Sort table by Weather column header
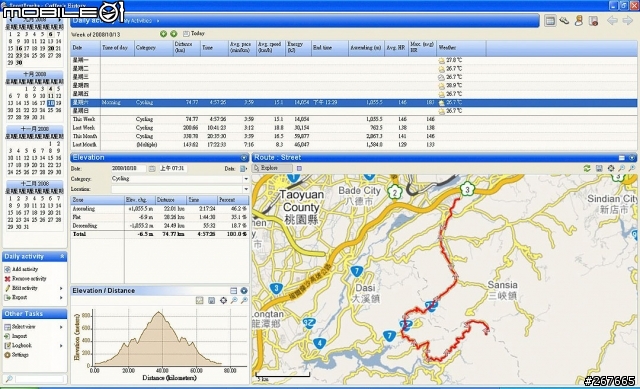 click(x=461, y=48)
